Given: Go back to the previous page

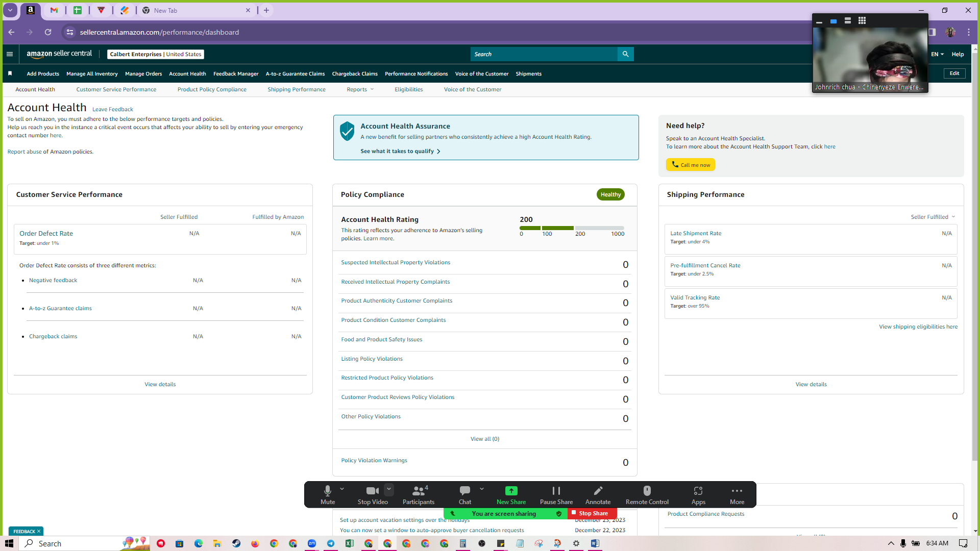Looking at the screenshot, I should [11, 32].
